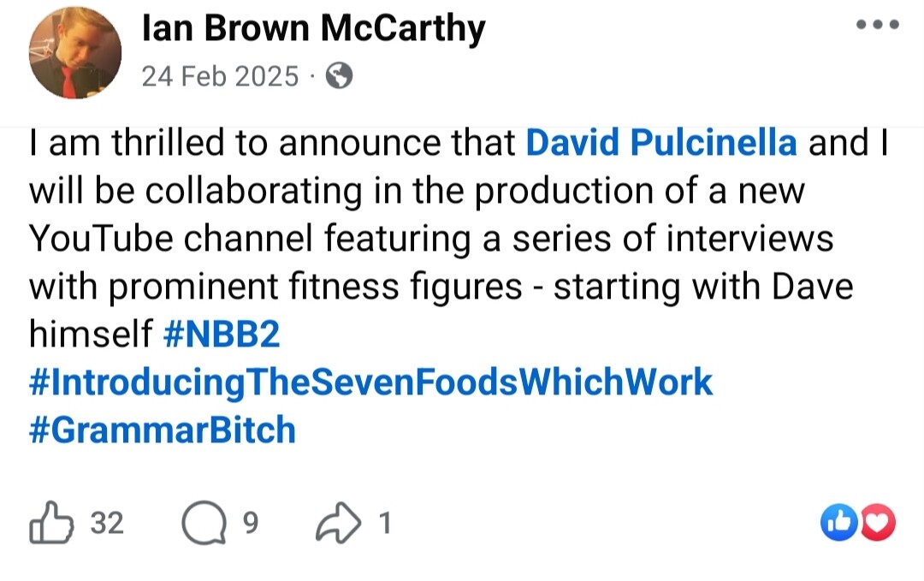Visit the David Pulcinella tagged profile

[660, 143]
